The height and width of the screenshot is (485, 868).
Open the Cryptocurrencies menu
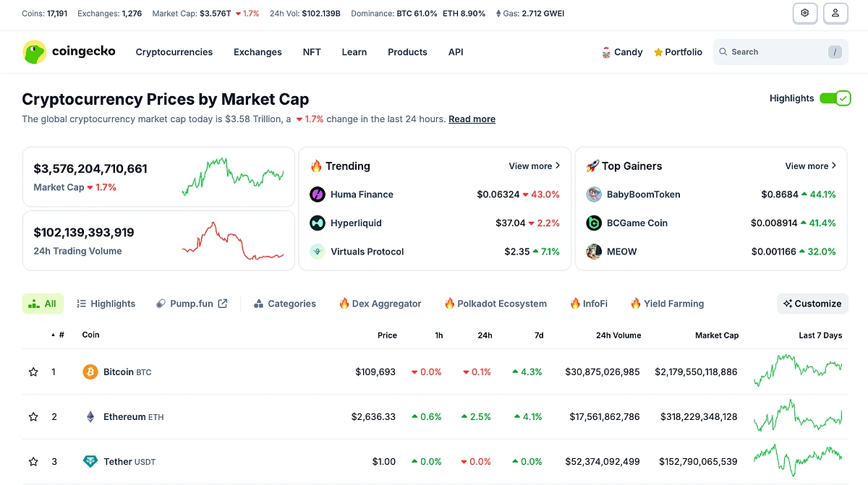pos(174,51)
